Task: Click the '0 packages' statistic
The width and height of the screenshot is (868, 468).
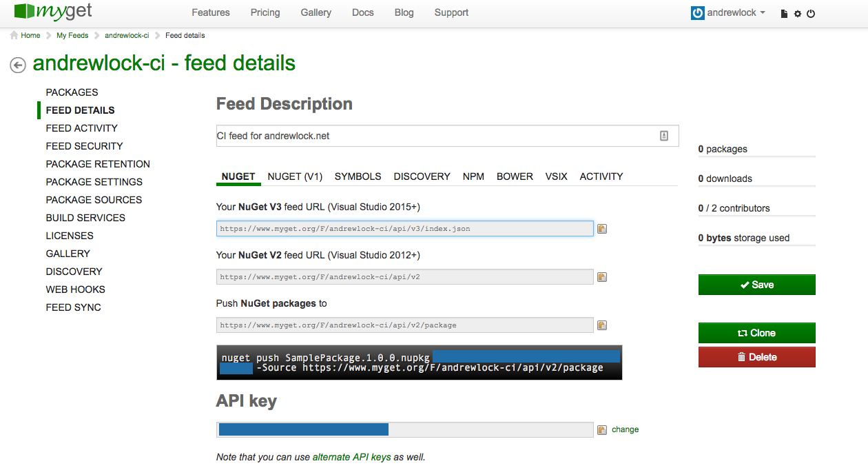Action: click(723, 149)
